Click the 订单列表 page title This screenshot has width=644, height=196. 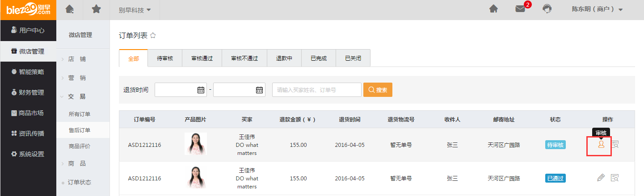click(133, 35)
